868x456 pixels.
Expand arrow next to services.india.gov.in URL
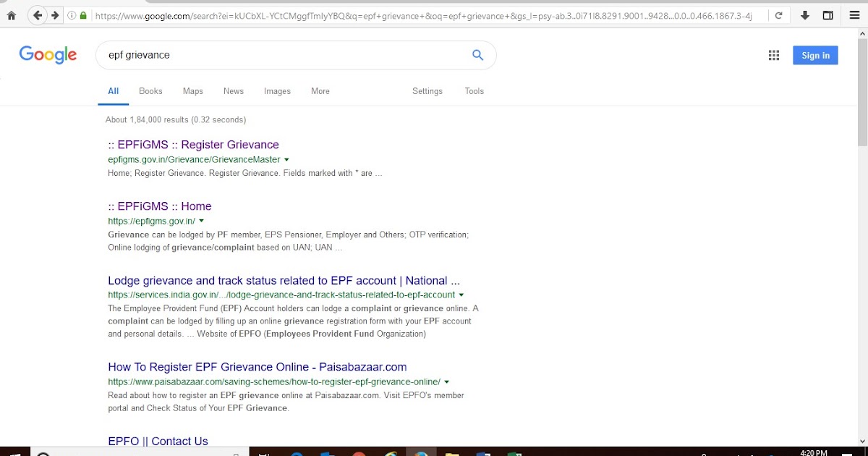(x=461, y=295)
